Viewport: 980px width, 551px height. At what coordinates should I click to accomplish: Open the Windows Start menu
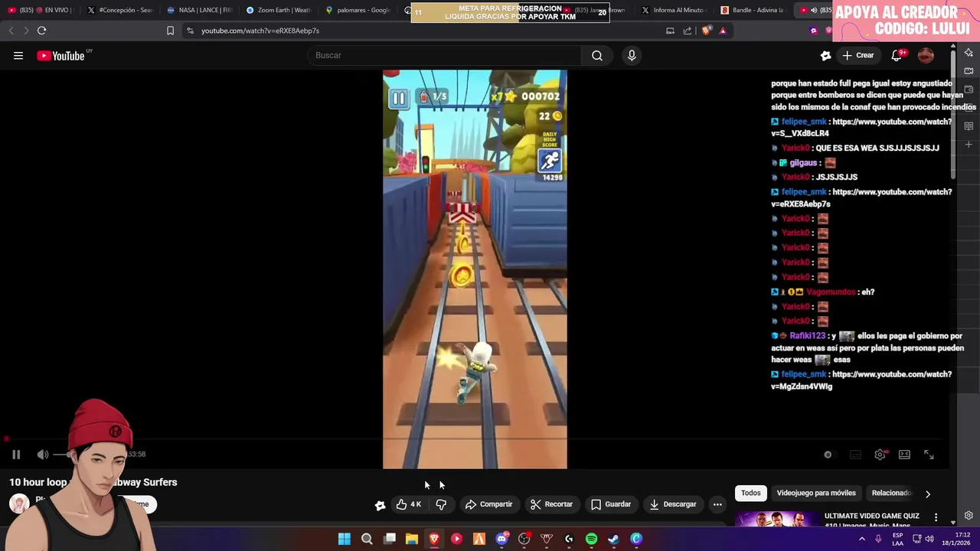pyautogui.click(x=345, y=539)
